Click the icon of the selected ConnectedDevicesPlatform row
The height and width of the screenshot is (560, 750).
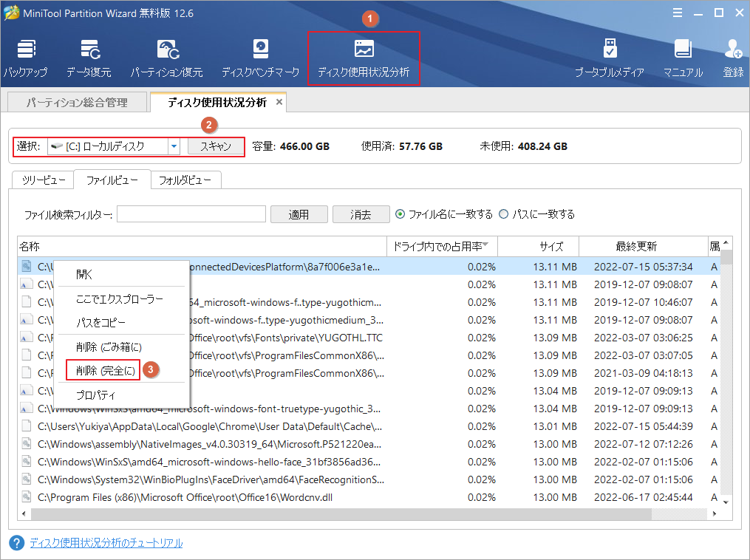[27, 267]
